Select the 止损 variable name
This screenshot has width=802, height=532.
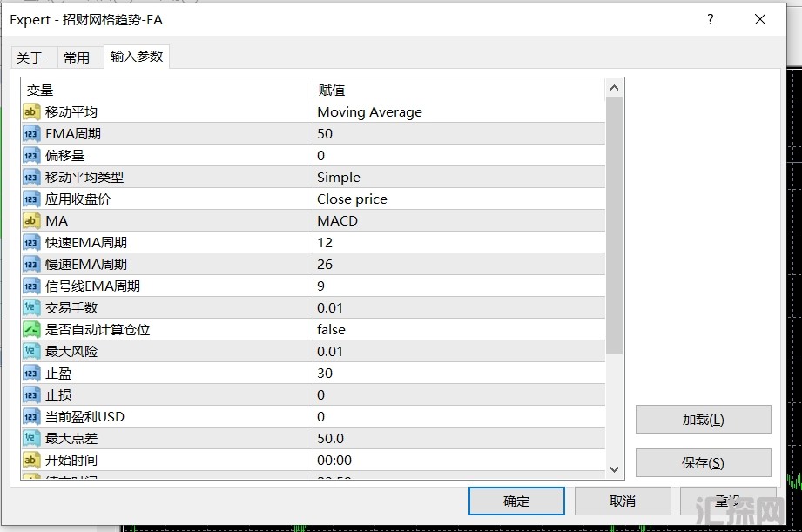pos(58,395)
